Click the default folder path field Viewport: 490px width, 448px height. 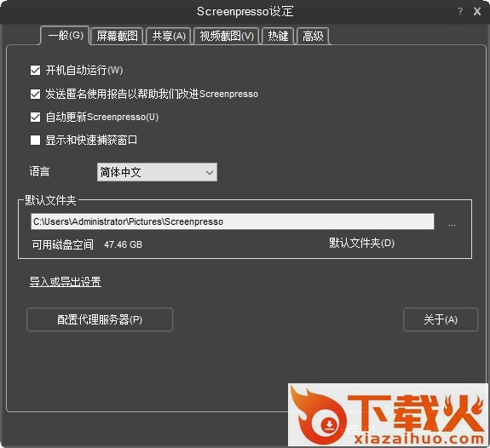tap(233, 221)
